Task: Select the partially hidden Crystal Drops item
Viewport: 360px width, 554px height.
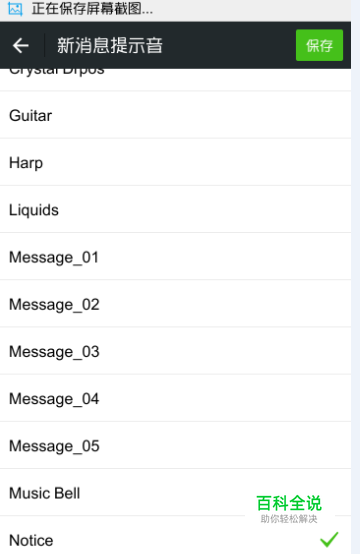Action: pos(175,79)
